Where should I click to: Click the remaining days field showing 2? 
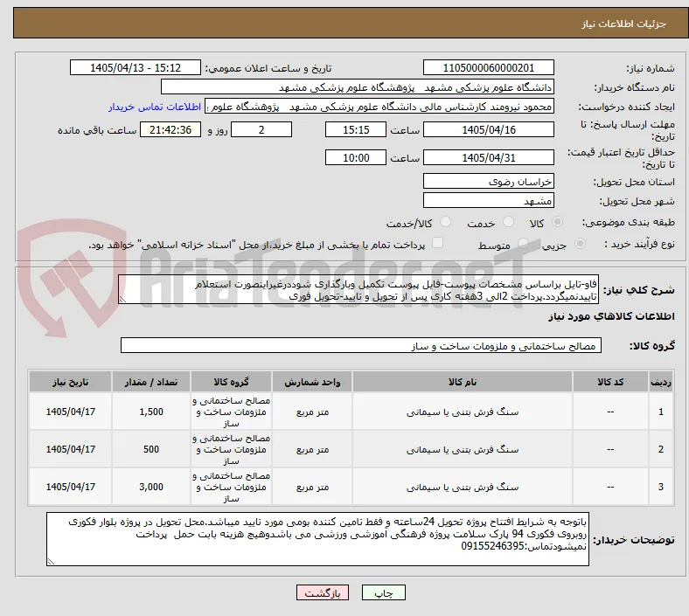261,129
